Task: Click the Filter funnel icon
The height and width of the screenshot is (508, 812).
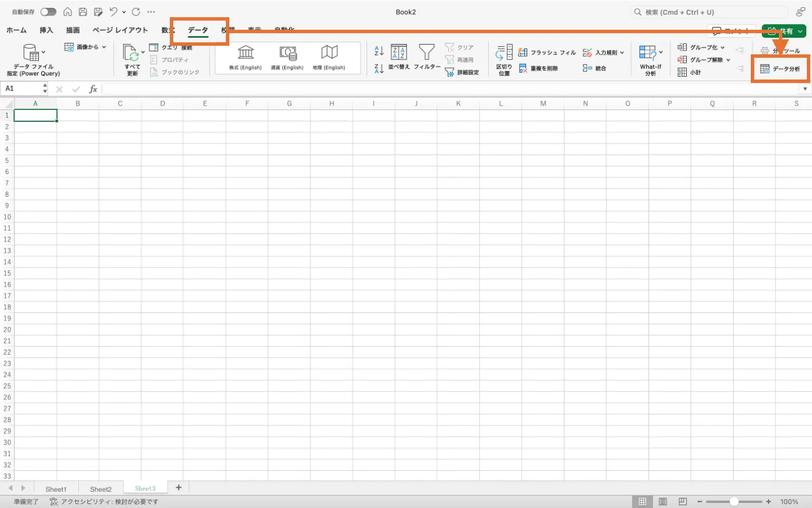Action: [x=427, y=53]
